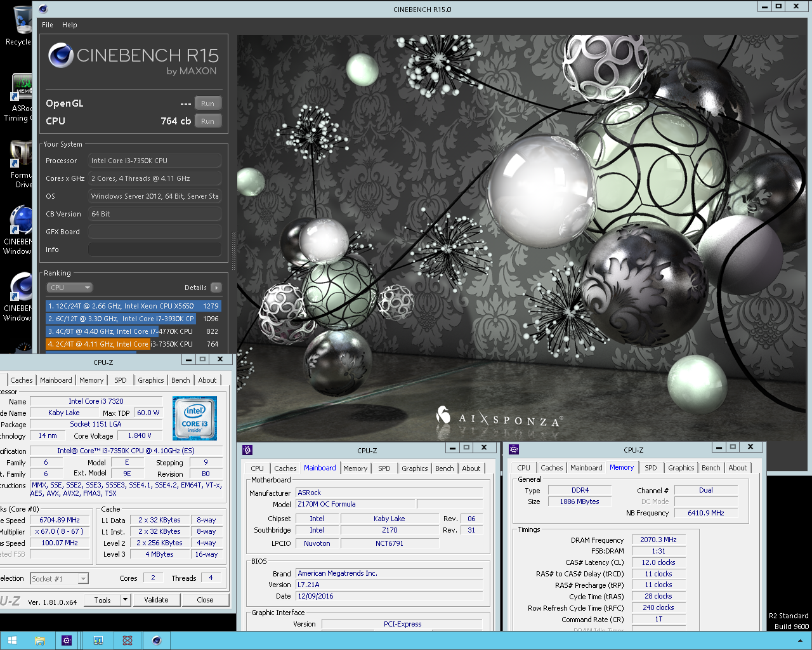Click the Core Voltage 1.840 V value

[x=140, y=435]
